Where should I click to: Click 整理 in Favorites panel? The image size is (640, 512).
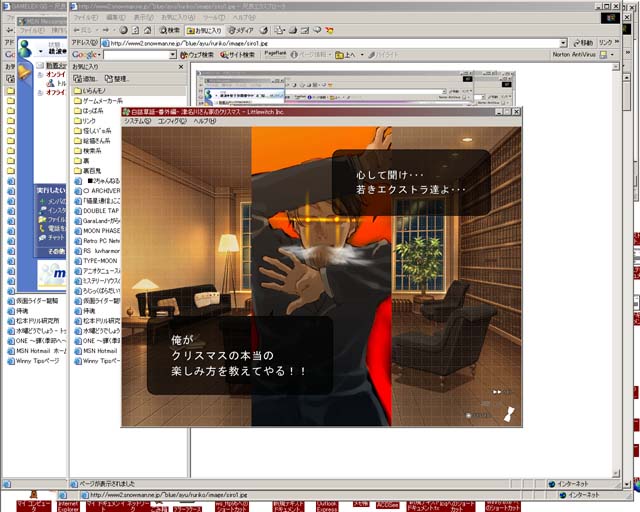116,78
